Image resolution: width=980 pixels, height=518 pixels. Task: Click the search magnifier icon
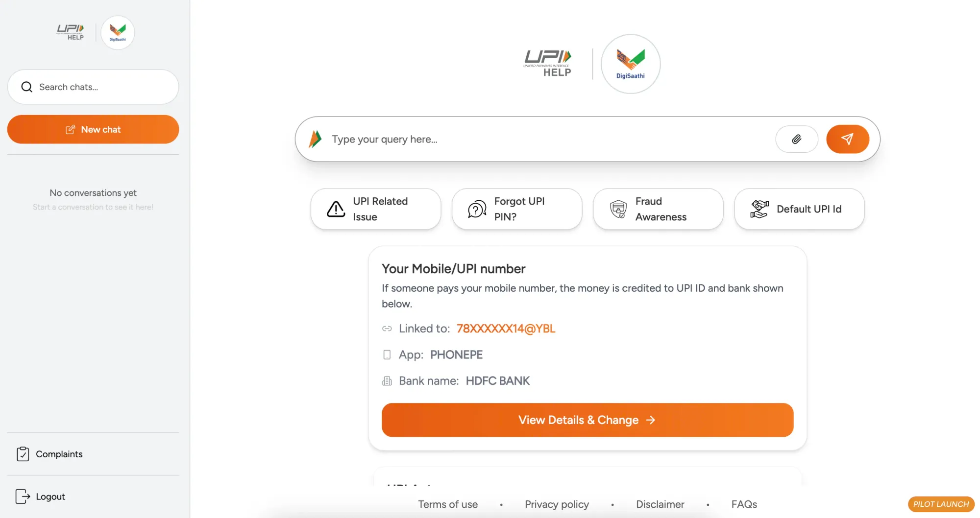(x=26, y=87)
